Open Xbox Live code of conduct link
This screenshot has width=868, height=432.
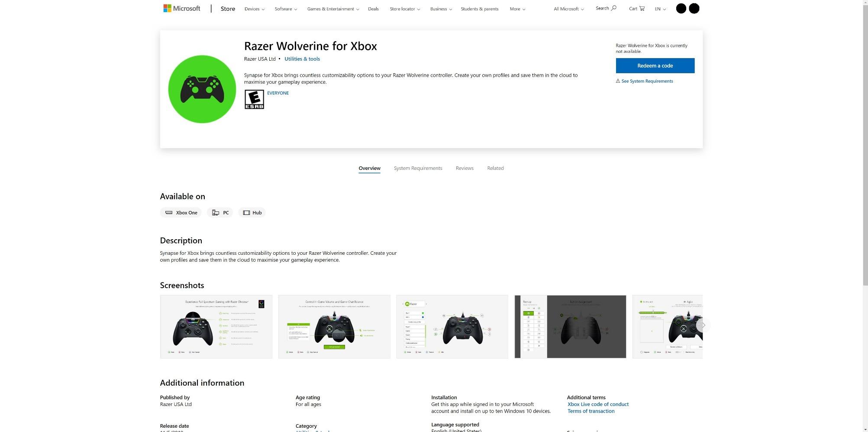598,404
